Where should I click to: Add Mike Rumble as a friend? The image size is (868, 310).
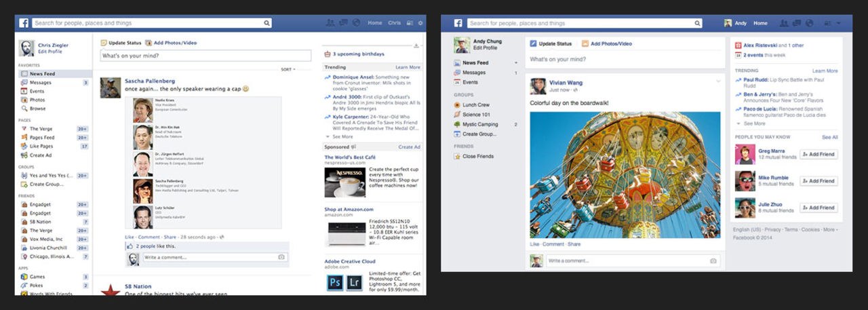click(818, 181)
